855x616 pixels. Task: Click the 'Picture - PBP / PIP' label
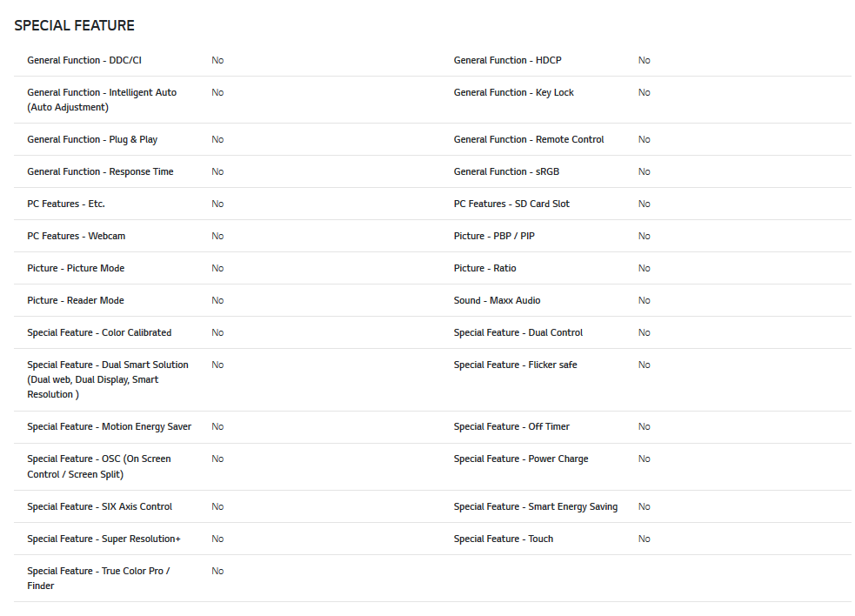click(x=494, y=237)
